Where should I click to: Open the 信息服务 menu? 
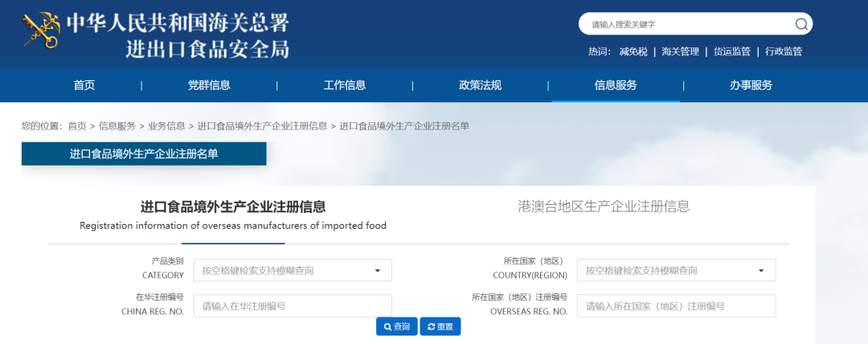pyautogui.click(x=616, y=85)
